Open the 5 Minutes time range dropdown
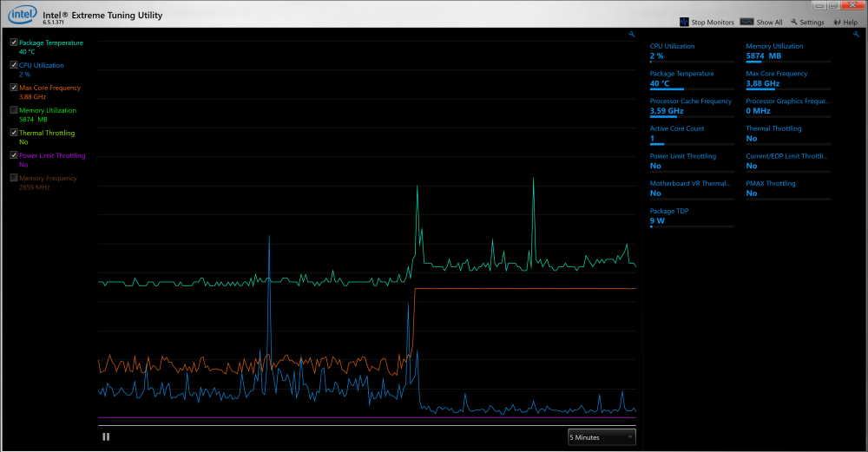The width and height of the screenshot is (868, 452). 602,437
